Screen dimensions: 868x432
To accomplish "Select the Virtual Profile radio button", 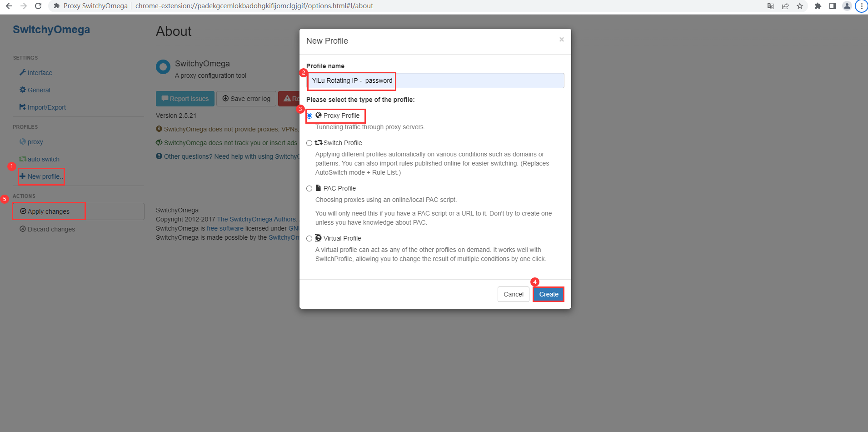I will (309, 239).
